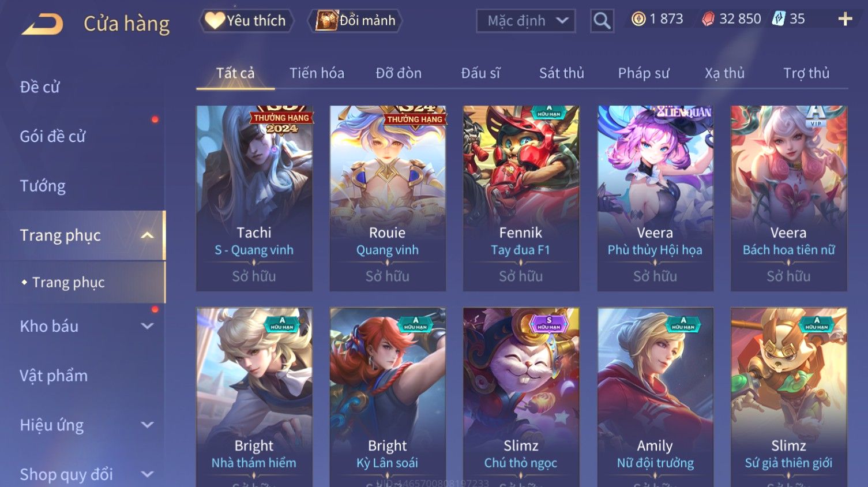Select the Tiến hóa tab
The height and width of the screenshot is (487, 868).
coord(317,73)
